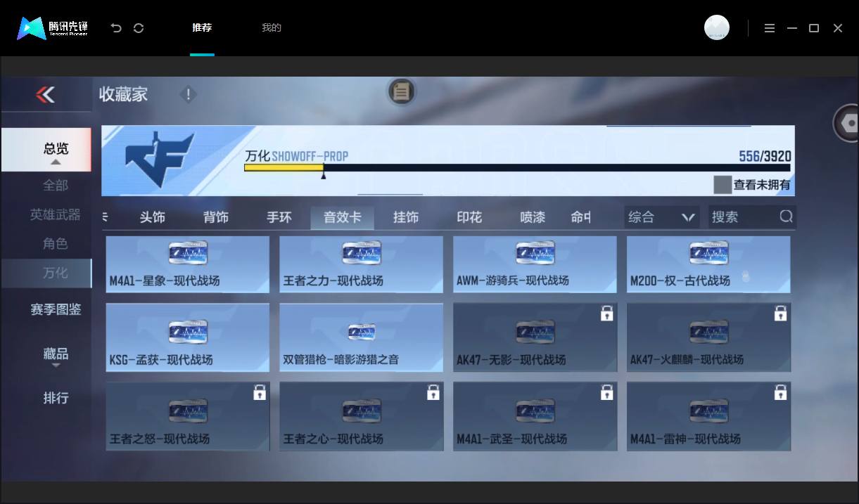
Task: Switch to the 我的 tab
Action: pyautogui.click(x=272, y=28)
